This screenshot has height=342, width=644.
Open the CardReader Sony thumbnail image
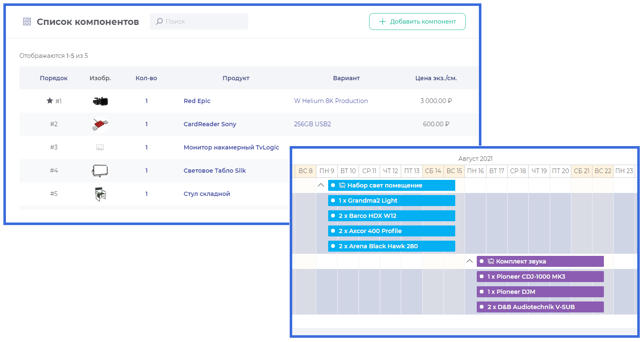[x=100, y=124]
